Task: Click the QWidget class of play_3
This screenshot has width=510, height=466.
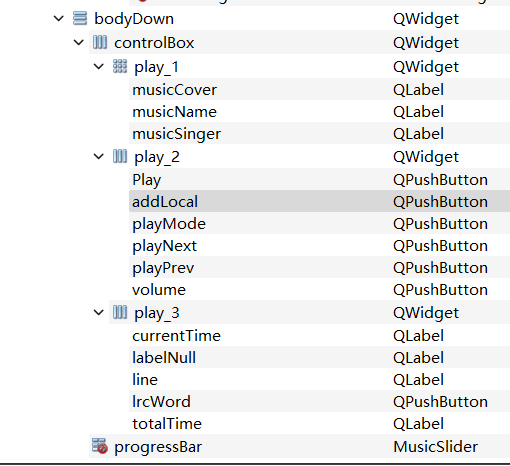Action: point(426,313)
